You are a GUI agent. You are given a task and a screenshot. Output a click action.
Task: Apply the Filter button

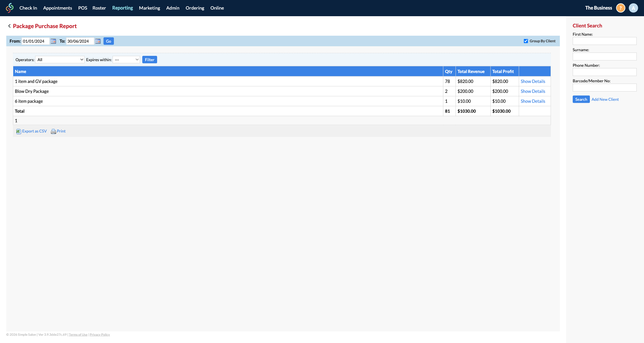[x=150, y=60]
